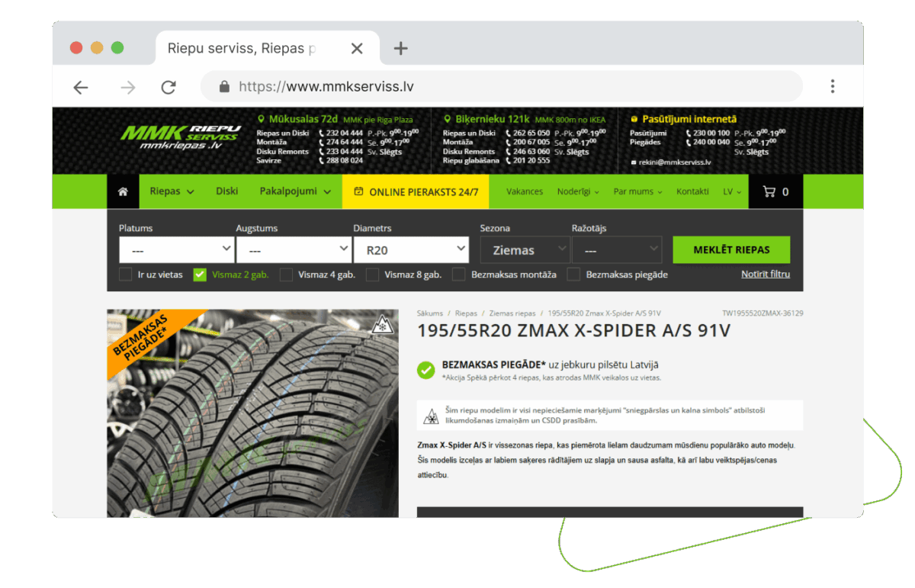Expand the LV language selector
This screenshot has width=915, height=588.
pos(732,191)
